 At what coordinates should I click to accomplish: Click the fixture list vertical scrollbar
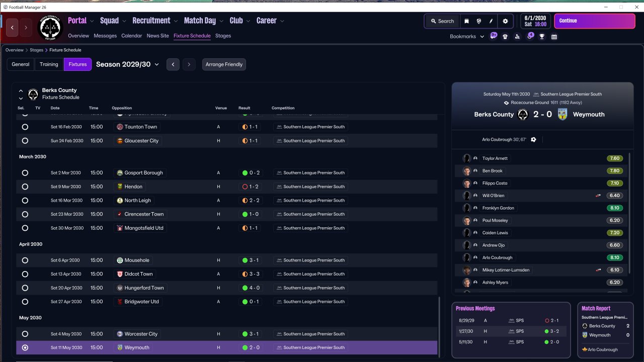point(439,327)
